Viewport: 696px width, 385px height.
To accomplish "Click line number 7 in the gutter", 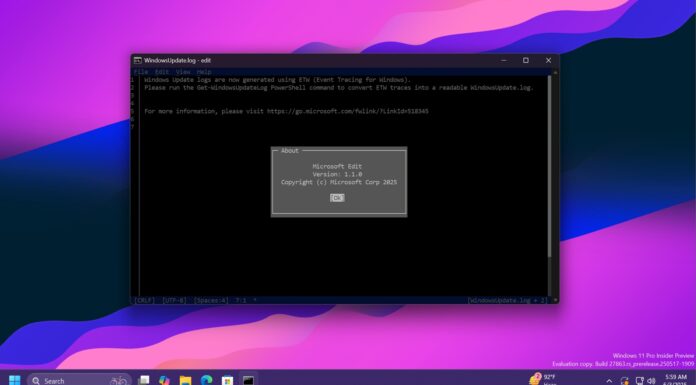I will pyautogui.click(x=132, y=127).
